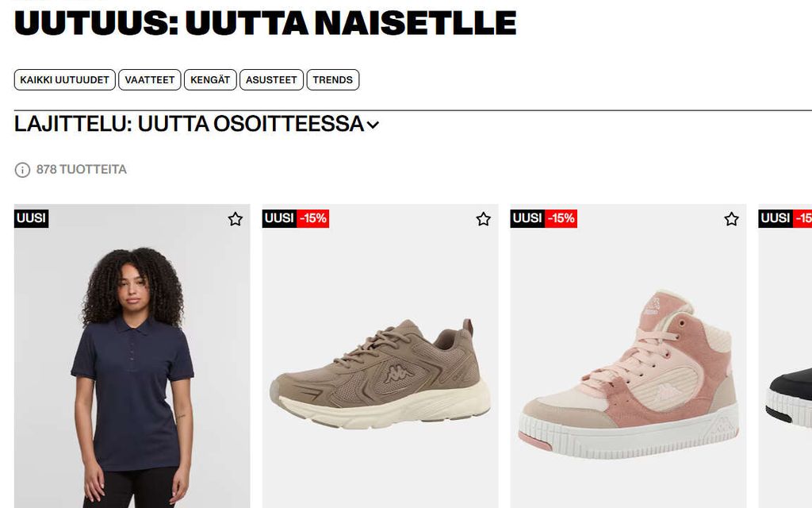This screenshot has height=508, width=812.
Task: Click the -15% discount badge on brown sneaker
Action: [312, 218]
